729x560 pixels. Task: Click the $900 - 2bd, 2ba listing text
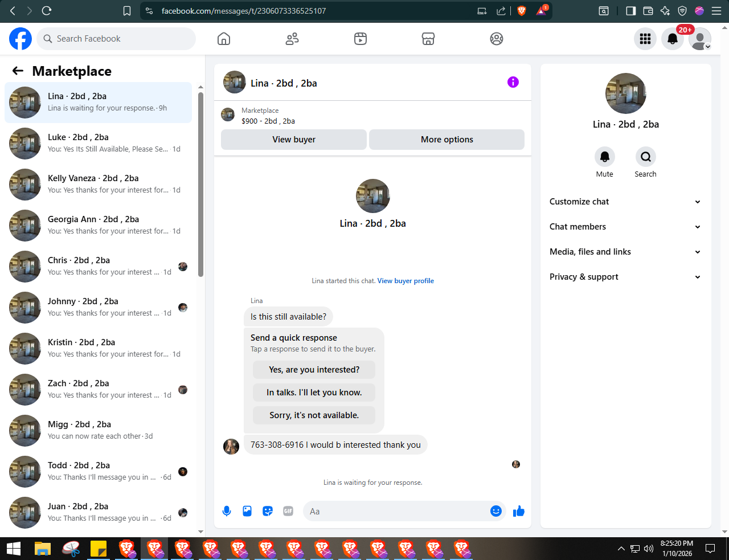(268, 121)
